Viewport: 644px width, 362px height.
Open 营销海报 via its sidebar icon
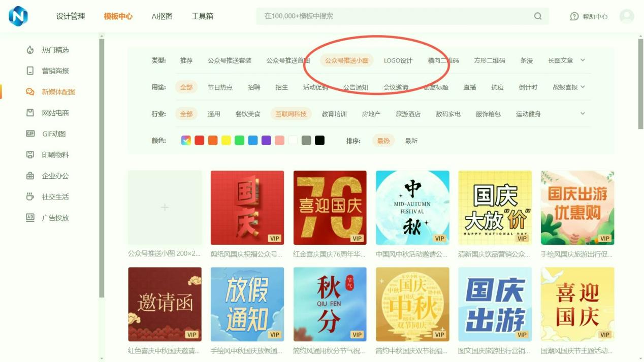30,71
